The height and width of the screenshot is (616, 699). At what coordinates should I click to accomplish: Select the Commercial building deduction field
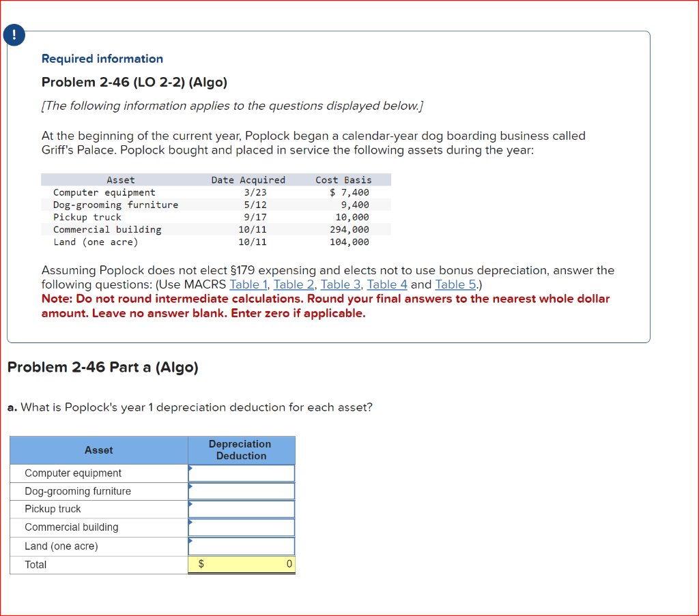point(242,527)
